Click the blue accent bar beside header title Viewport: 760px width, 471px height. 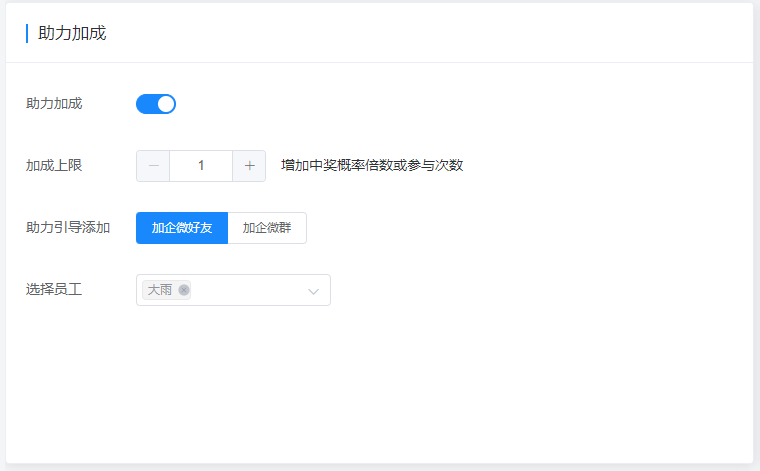tap(27, 33)
